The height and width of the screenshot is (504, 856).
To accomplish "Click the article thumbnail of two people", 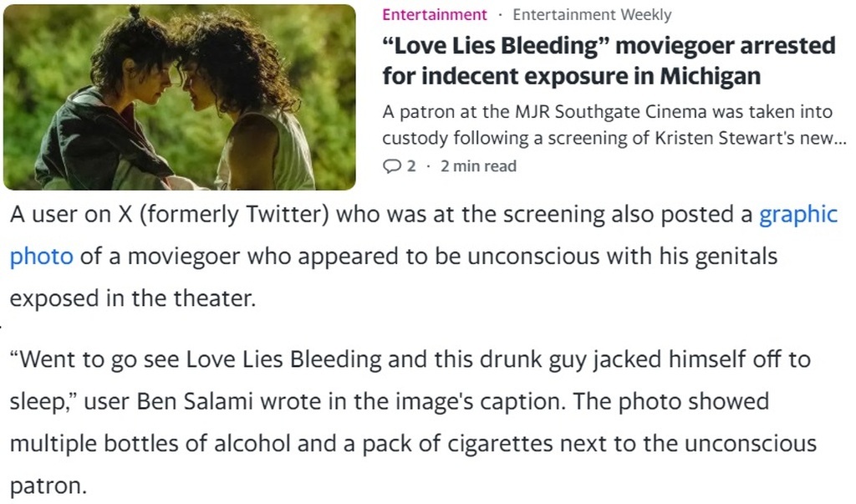I will 180,97.
